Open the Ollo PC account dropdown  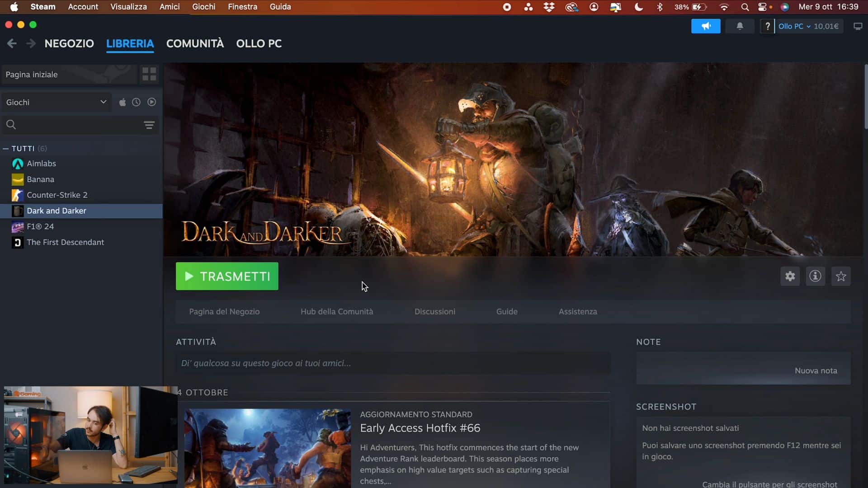click(794, 26)
